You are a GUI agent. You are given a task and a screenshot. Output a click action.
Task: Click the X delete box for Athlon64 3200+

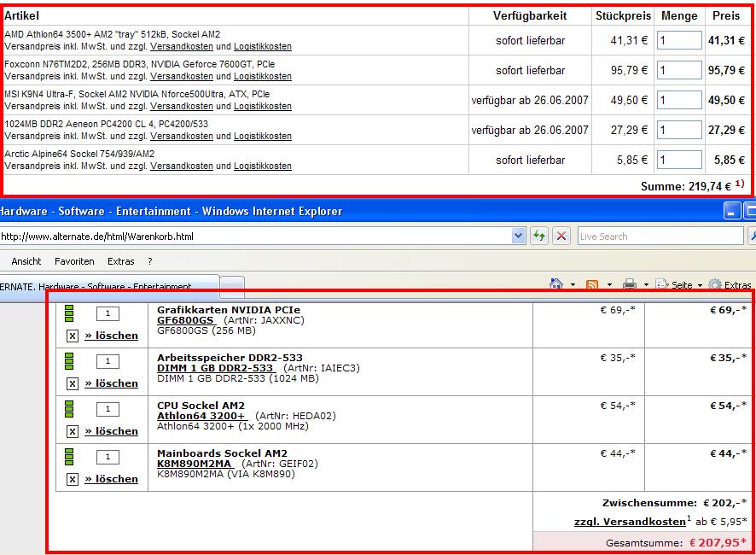(73, 431)
